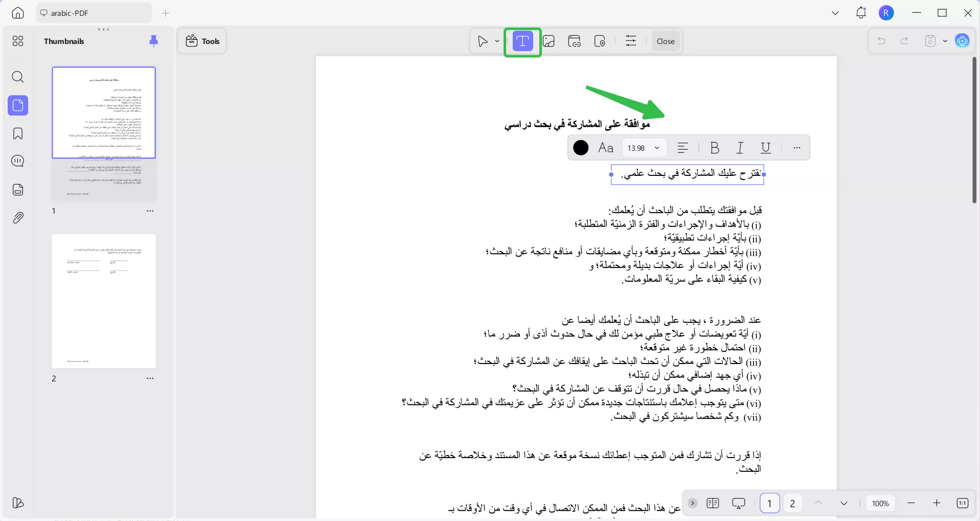This screenshot has height=521, width=980.
Task: Select page 2 thumbnail
Action: click(104, 301)
